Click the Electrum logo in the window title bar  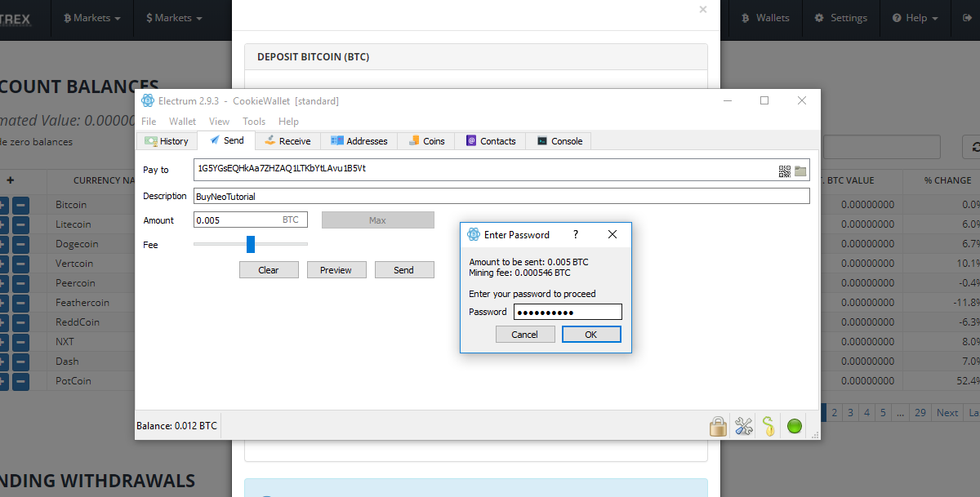tap(148, 100)
